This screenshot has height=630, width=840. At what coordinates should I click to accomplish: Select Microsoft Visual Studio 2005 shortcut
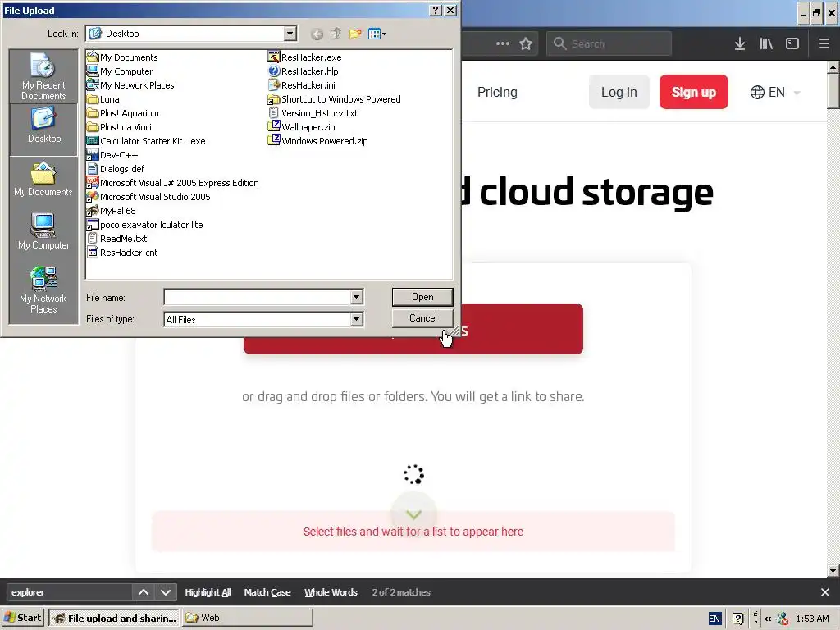click(x=148, y=197)
